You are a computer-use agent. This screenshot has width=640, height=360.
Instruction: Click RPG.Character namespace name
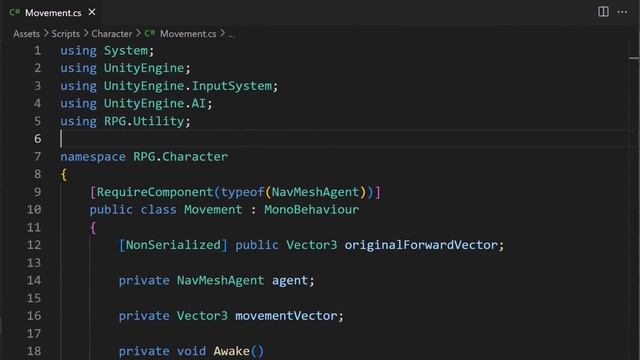[x=180, y=157]
